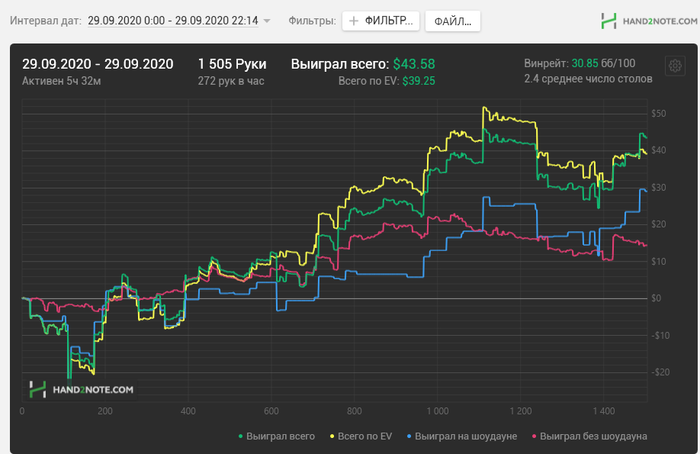The image size is (700, 454).
Task: Click the 1 505 Руки hands count
Action: coord(232,64)
